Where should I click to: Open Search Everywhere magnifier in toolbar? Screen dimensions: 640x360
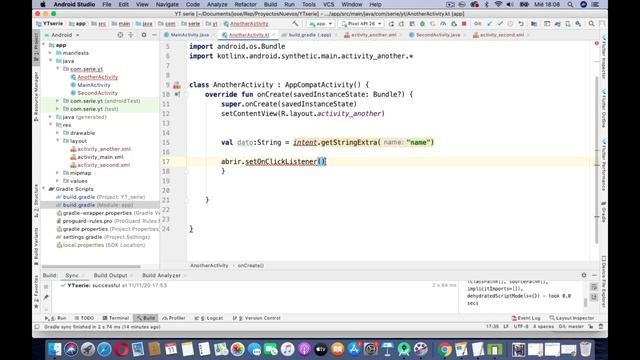591,24
